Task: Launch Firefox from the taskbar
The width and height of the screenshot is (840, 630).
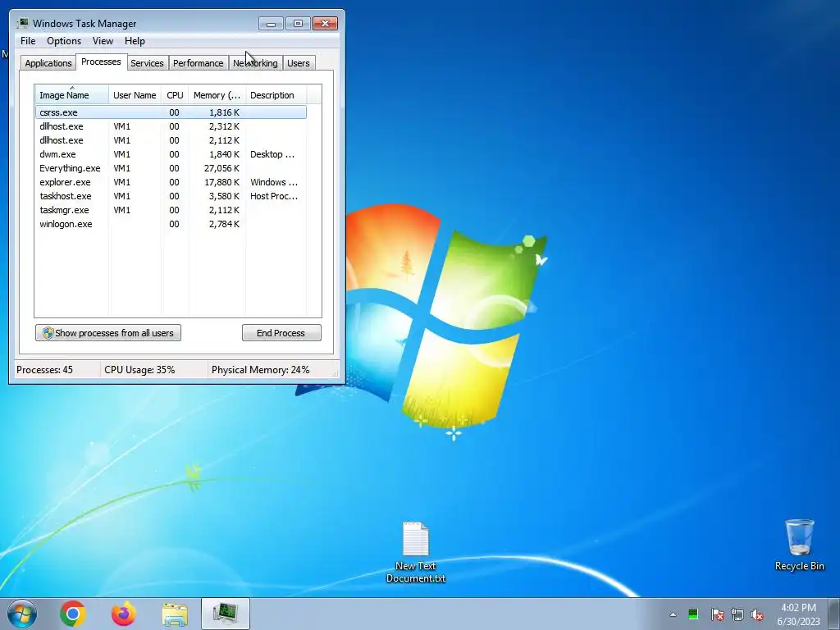Action: [x=123, y=614]
